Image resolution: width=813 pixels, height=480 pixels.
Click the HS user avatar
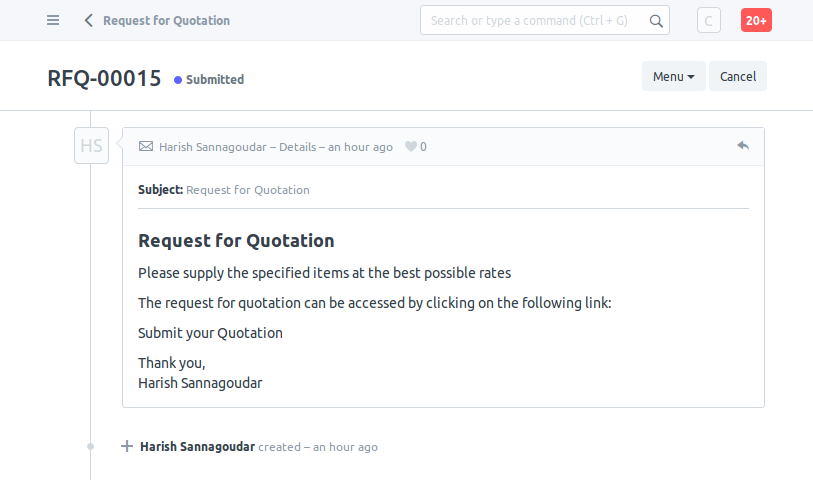click(x=91, y=146)
